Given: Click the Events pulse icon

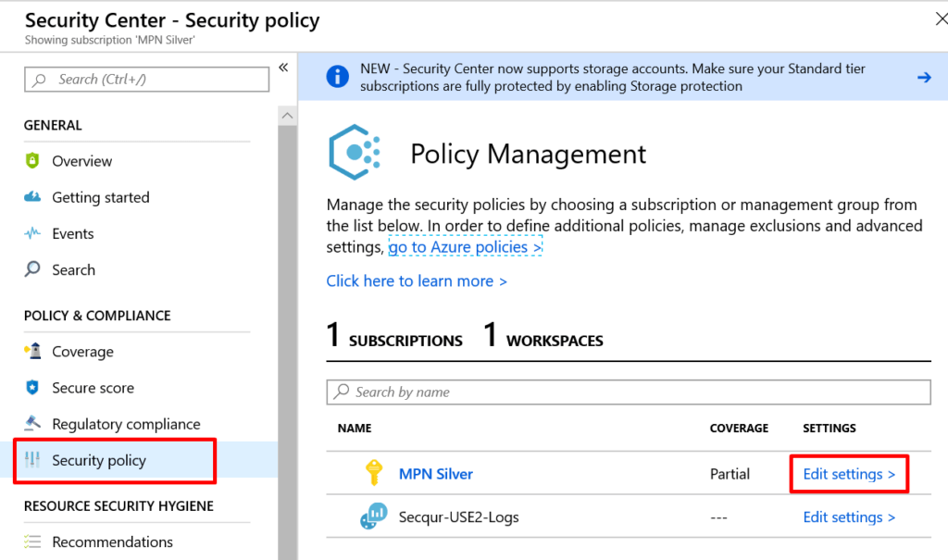Looking at the screenshot, I should tap(33, 233).
